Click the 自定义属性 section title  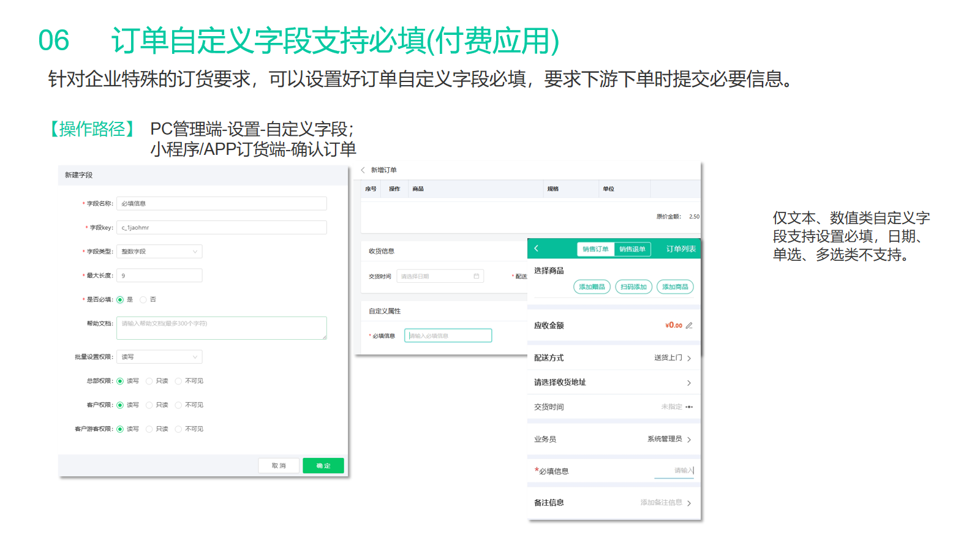coord(385,312)
